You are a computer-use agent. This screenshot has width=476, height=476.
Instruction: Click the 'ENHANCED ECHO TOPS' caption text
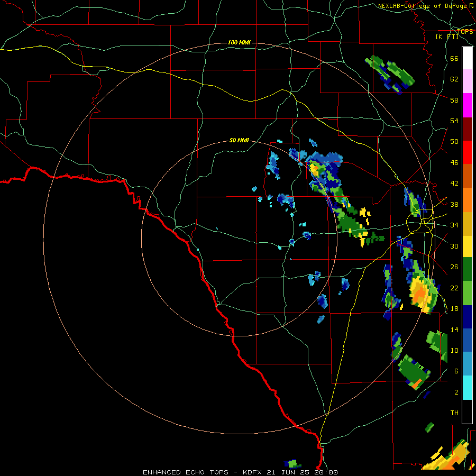click(x=186, y=472)
